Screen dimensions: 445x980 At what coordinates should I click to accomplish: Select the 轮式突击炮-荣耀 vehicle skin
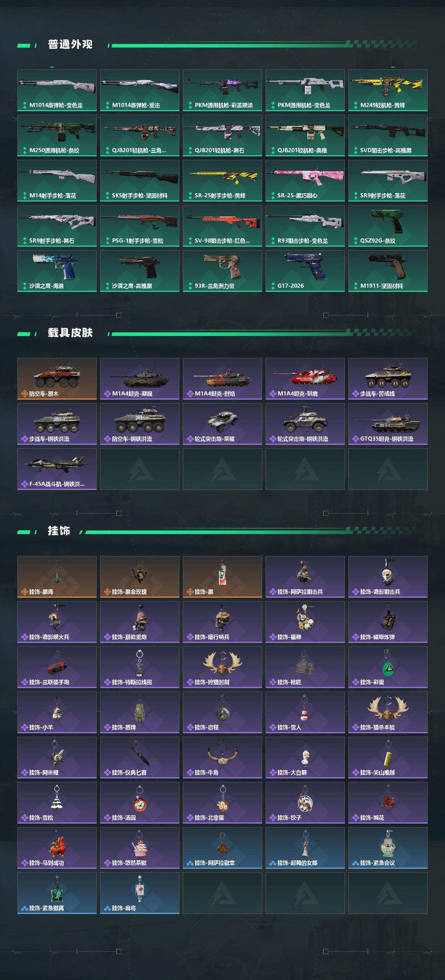click(x=222, y=424)
